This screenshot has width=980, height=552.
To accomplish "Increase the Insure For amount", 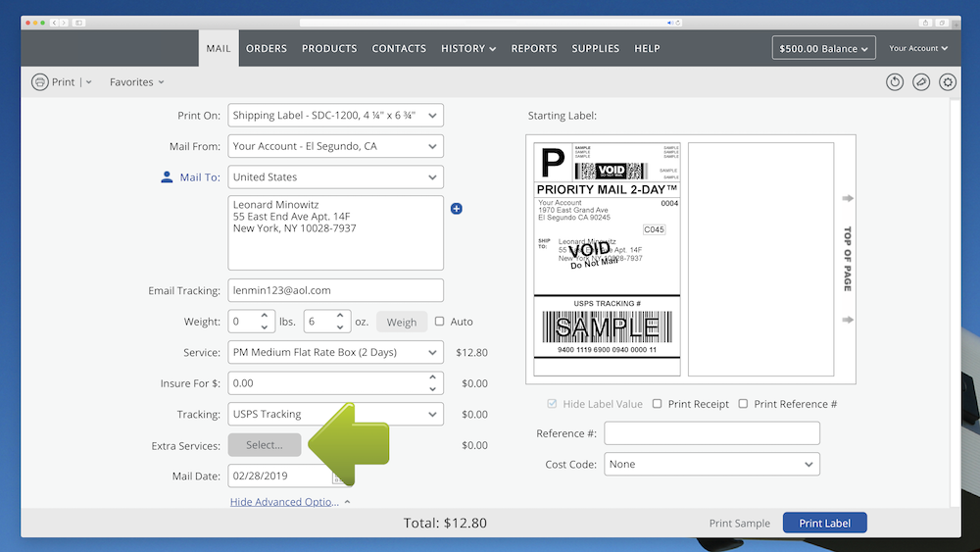I will coord(432,377).
